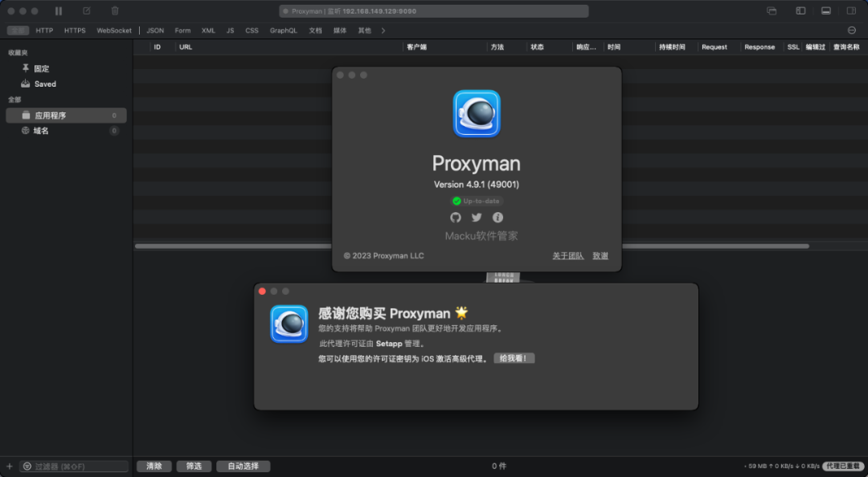Sort by the 查询名称 column header
This screenshot has width=868, height=477.
(x=846, y=47)
